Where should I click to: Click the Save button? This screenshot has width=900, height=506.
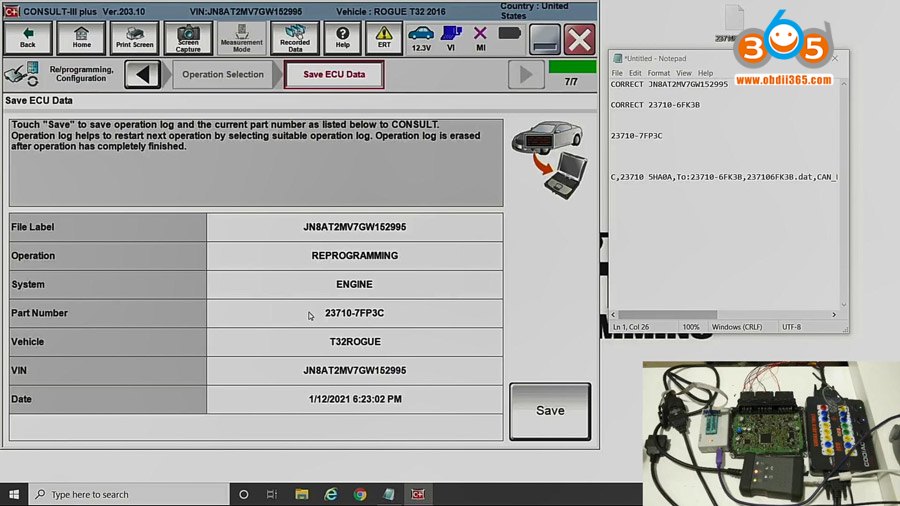pyautogui.click(x=550, y=411)
